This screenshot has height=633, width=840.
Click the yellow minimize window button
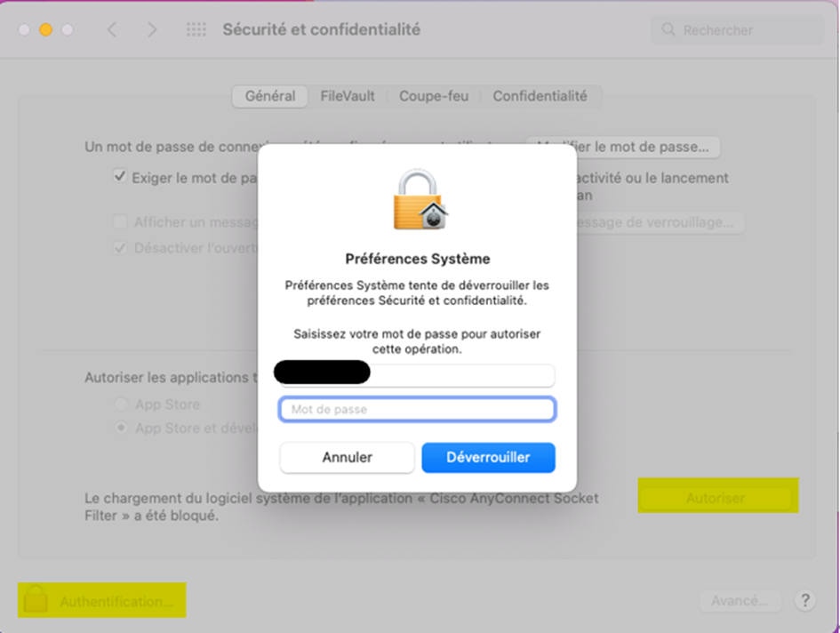pyautogui.click(x=46, y=29)
